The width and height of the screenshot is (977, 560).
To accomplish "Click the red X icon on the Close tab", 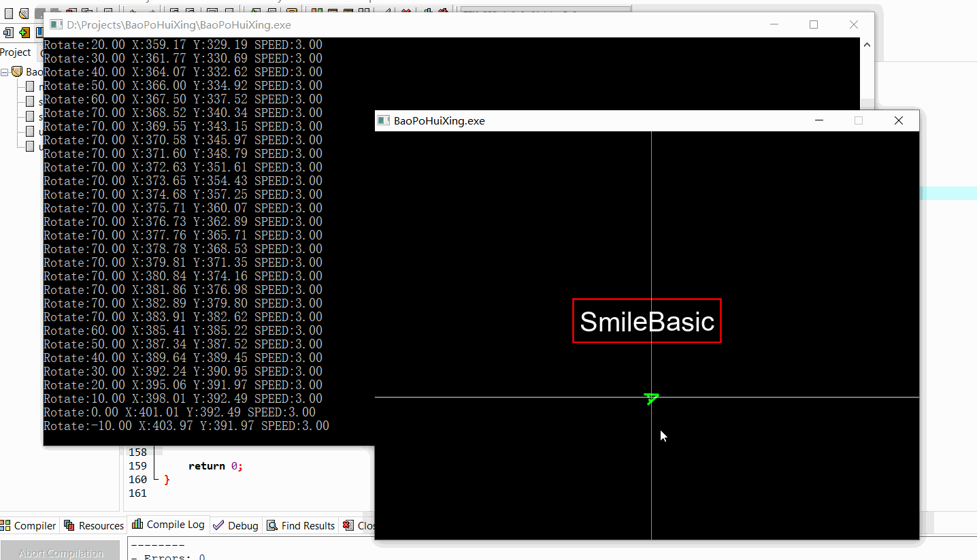I will coord(348,525).
